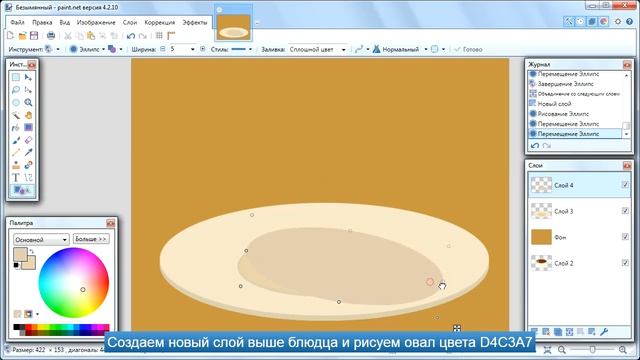Select the Color Picker eyedropper tool
The width and height of the screenshot is (640, 360).
coord(28,153)
